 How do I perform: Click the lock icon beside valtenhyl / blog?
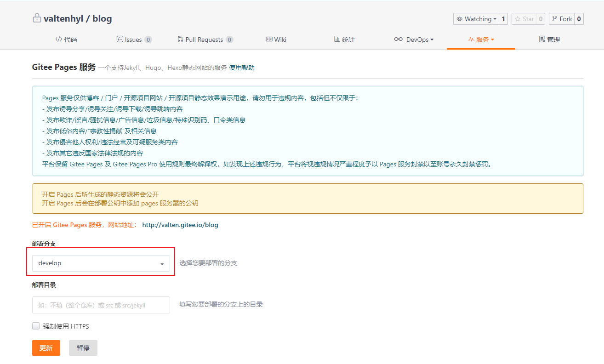point(37,18)
